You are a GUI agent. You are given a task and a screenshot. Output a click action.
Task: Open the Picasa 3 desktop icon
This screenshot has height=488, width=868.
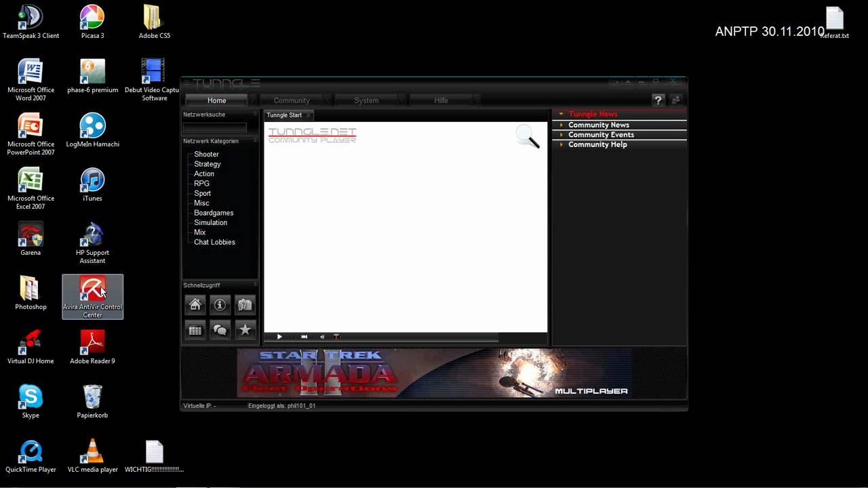[92, 22]
